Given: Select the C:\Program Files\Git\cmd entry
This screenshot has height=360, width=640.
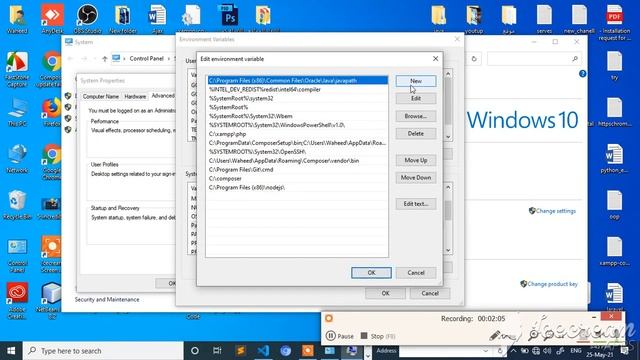Looking at the screenshot, I should 297,170.
